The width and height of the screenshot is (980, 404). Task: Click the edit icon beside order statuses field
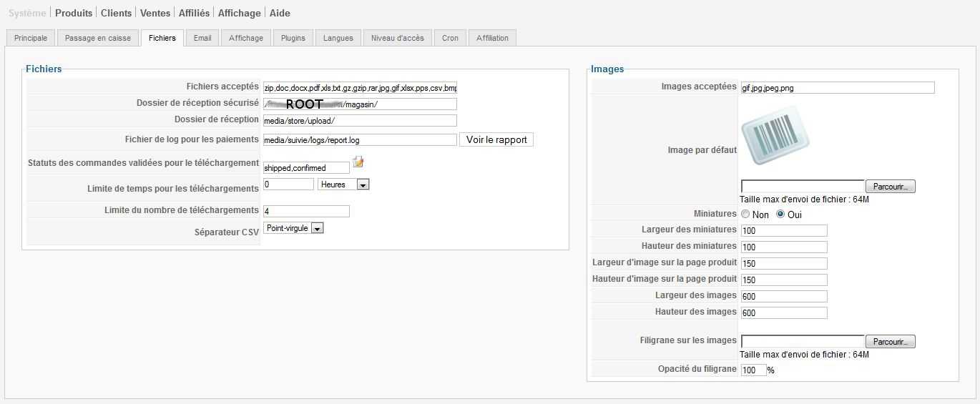(358, 162)
